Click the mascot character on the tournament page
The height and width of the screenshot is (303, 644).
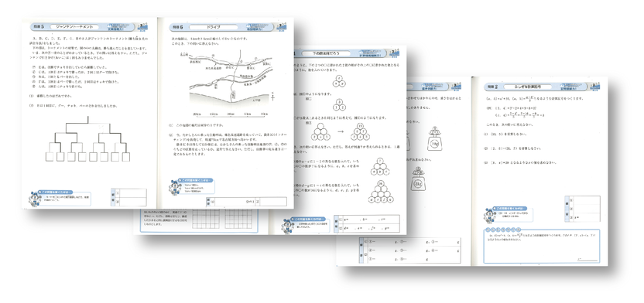click(34, 199)
